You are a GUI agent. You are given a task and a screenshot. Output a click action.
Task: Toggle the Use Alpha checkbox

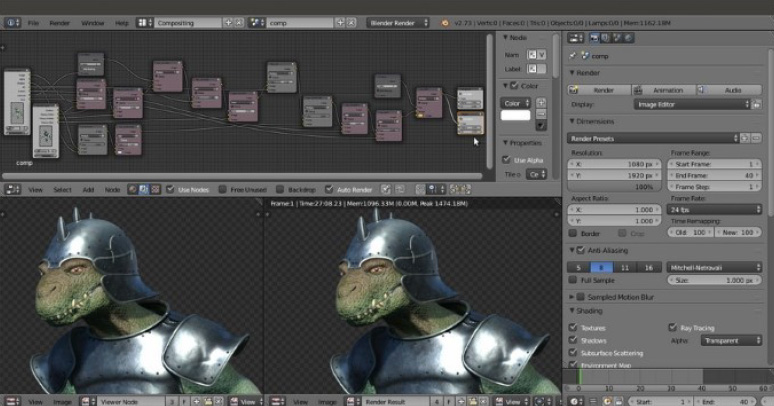(506, 160)
